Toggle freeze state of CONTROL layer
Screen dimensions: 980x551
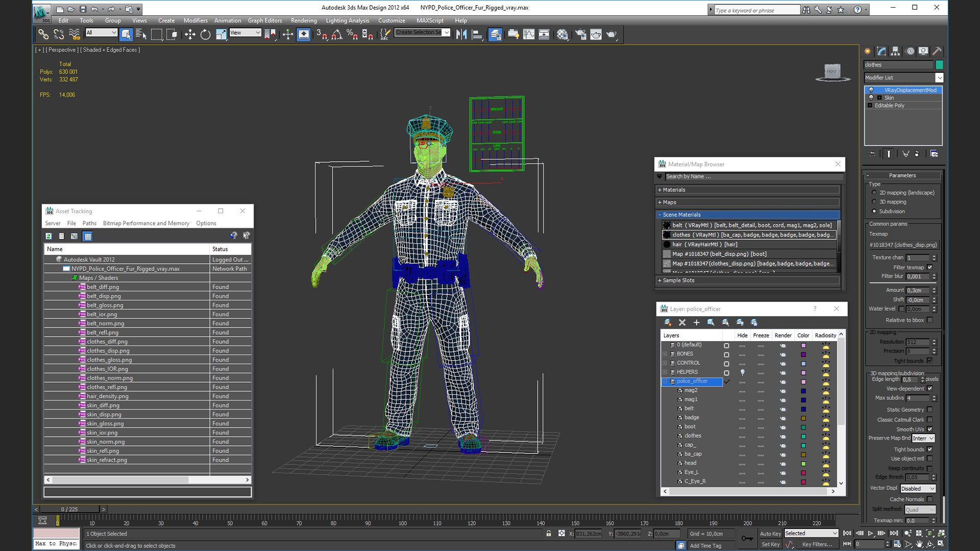pos(761,363)
